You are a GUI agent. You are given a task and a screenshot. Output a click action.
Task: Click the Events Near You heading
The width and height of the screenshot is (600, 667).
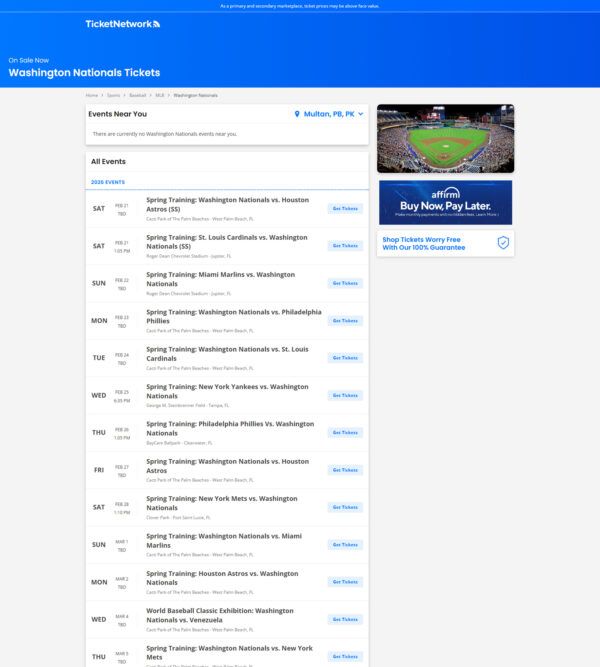pyautogui.click(x=117, y=114)
